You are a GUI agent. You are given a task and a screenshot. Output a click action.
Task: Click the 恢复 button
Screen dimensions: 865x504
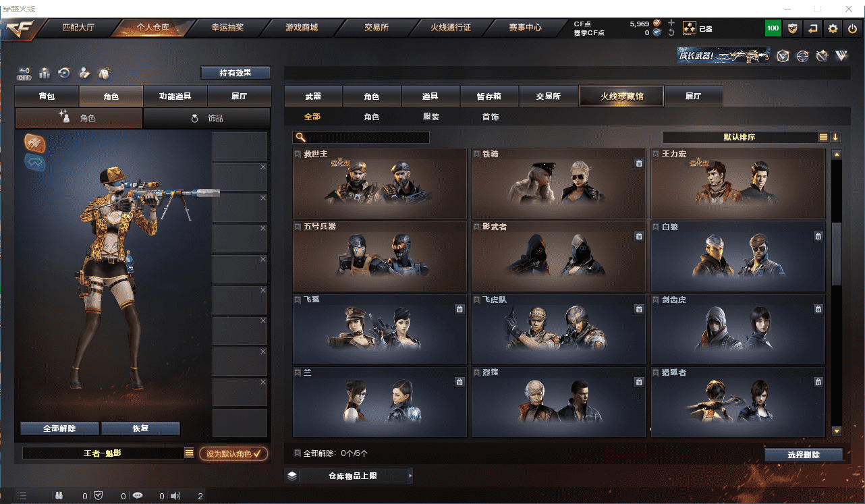(140, 428)
